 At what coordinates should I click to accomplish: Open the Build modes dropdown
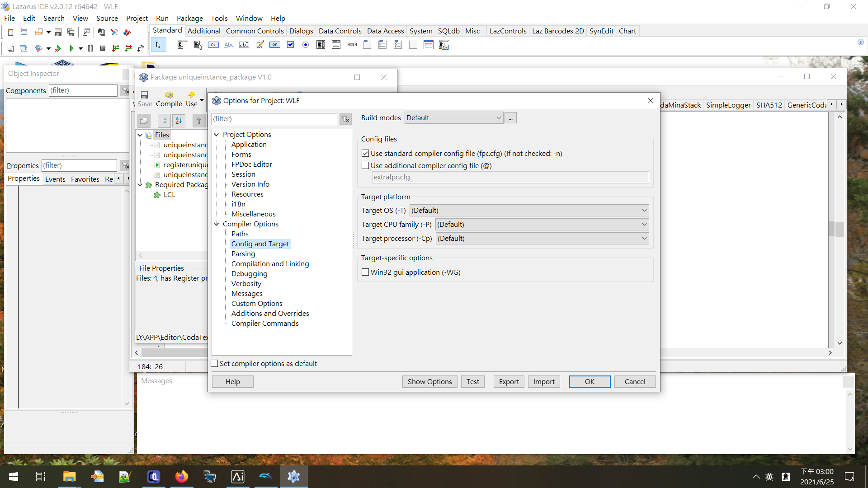pyautogui.click(x=497, y=117)
